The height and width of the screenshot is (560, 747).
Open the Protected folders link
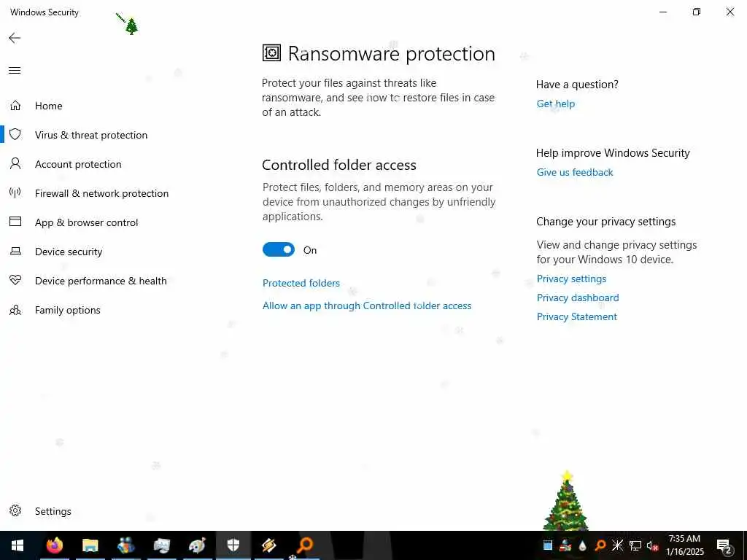pos(301,283)
